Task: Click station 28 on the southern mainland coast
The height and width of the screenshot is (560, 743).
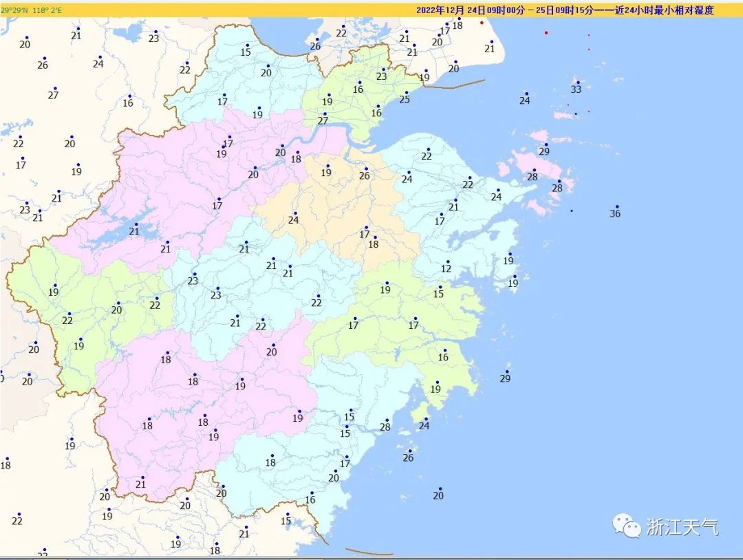Action: pos(386,420)
